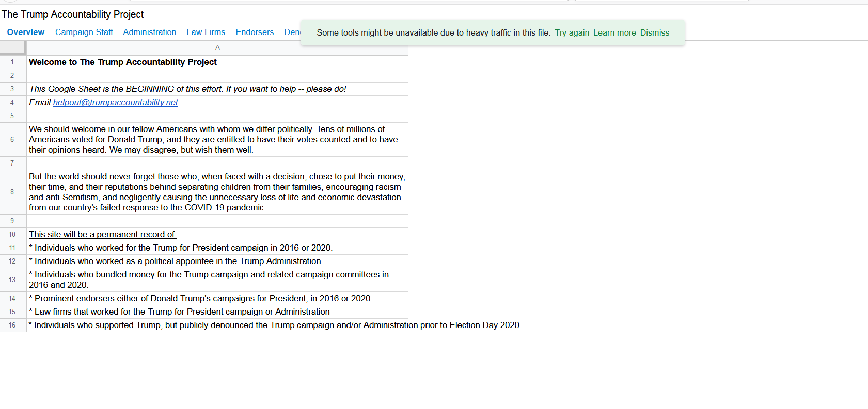Open the Learn more link
Viewport: 868px width, 409px height.
point(614,32)
